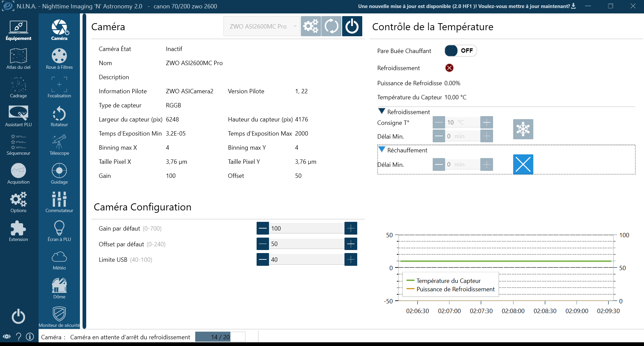This screenshot has height=346, width=644.
Task: Click the Offset par défaut input field
Action: coord(307,244)
